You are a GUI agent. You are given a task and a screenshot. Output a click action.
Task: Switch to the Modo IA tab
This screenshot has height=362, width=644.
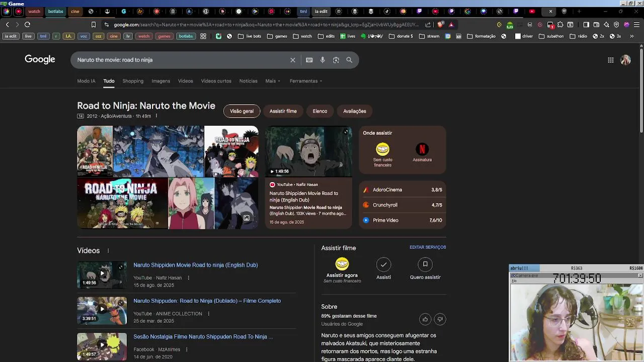pyautogui.click(x=86, y=81)
